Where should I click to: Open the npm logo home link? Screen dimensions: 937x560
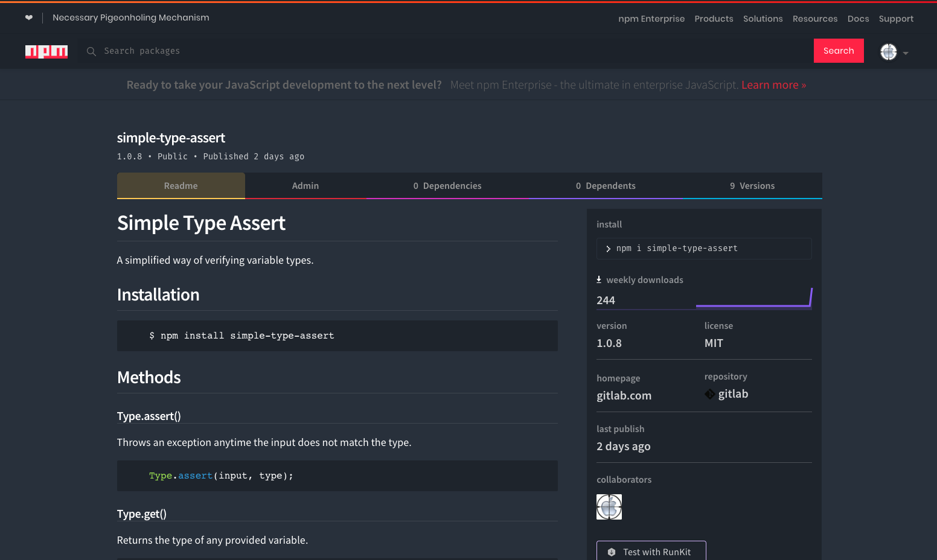click(46, 51)
